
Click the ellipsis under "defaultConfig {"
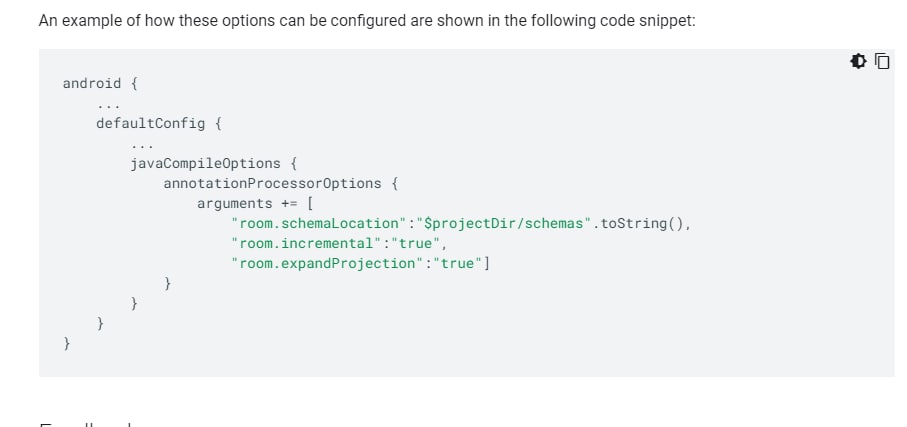tap(142, 147)
